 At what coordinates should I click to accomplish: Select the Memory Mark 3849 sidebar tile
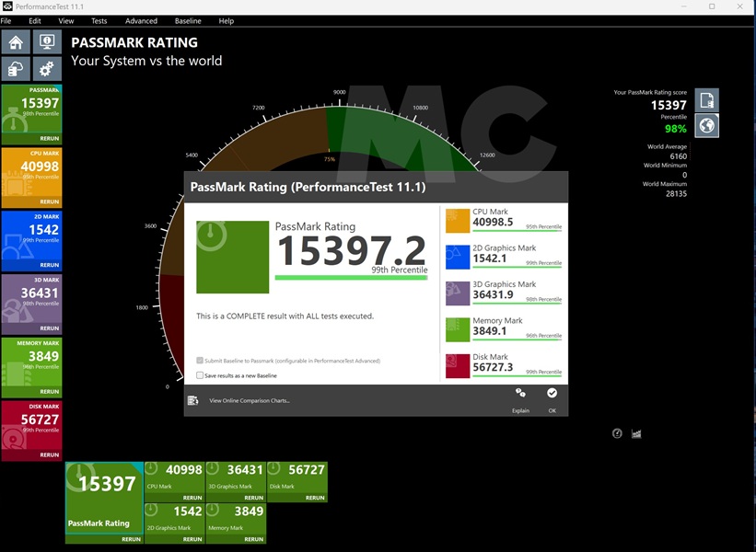[32, 362]
